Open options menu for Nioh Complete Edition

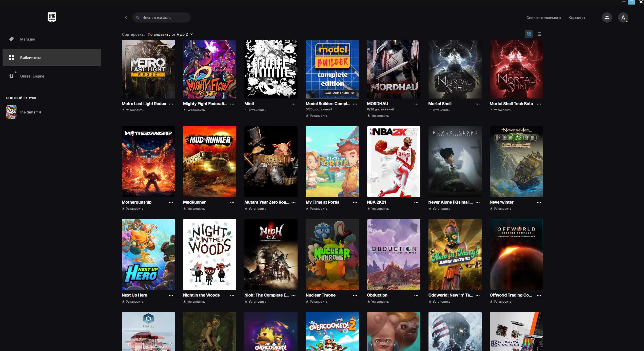(294, 295)
